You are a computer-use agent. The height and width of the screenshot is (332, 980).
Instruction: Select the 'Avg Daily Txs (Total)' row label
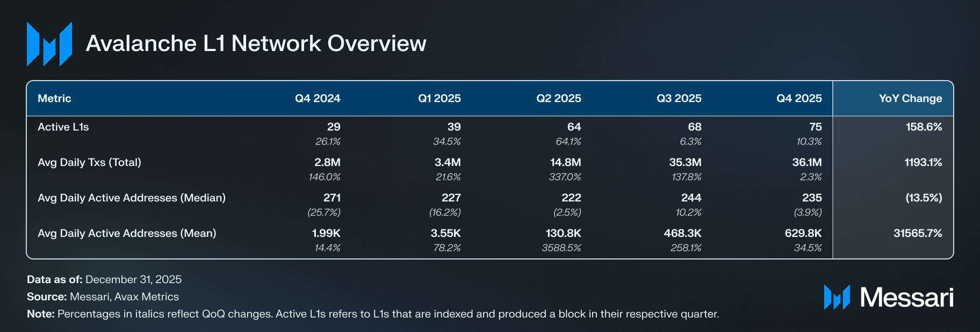89,162
